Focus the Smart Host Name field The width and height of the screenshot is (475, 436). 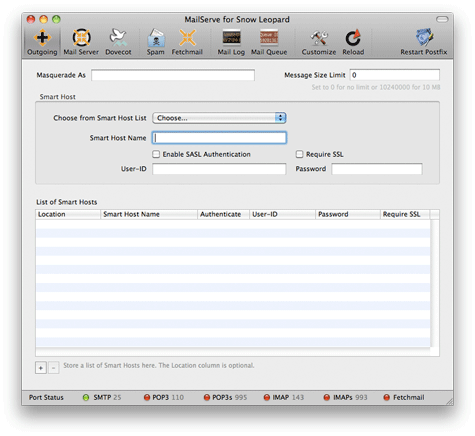[x=219, y=138]
